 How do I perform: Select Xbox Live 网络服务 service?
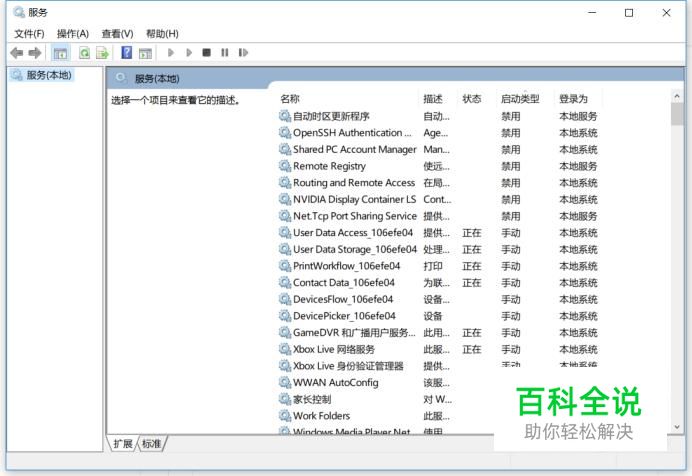click(334, 349)
